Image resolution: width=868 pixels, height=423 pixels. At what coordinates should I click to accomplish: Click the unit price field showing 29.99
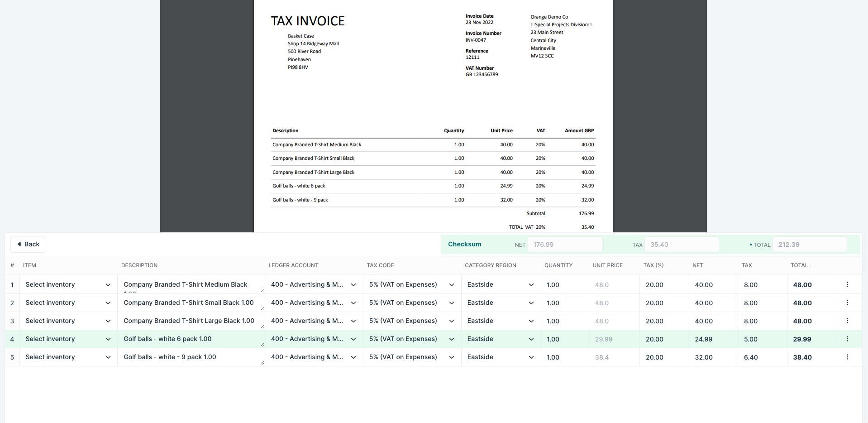point(615,339)
